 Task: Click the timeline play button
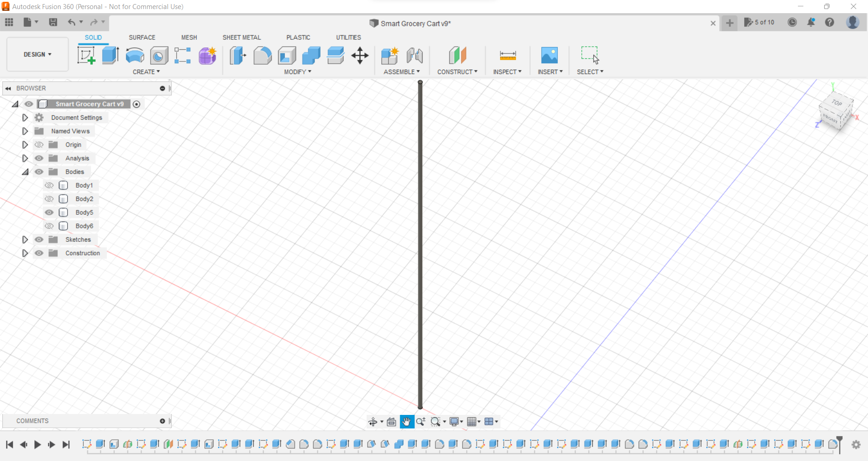tap(38, 445)
